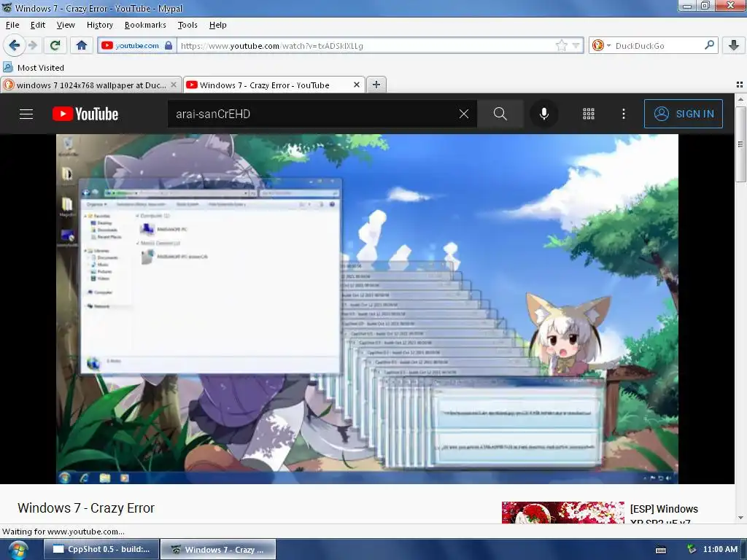Open the Edit menu

pyautogui.click(x=38, y=25)
